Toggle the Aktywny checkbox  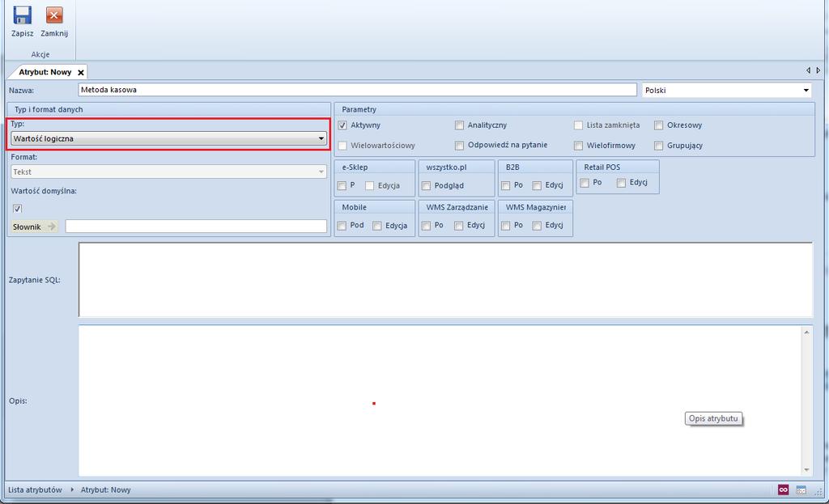pyautogui.click(x=342, y=125)
